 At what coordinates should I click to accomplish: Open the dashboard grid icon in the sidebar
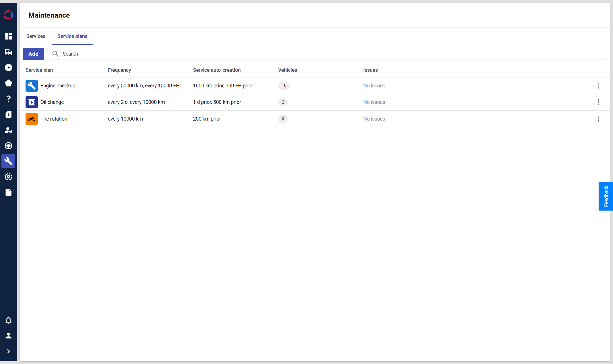click(x=9, y=36)
